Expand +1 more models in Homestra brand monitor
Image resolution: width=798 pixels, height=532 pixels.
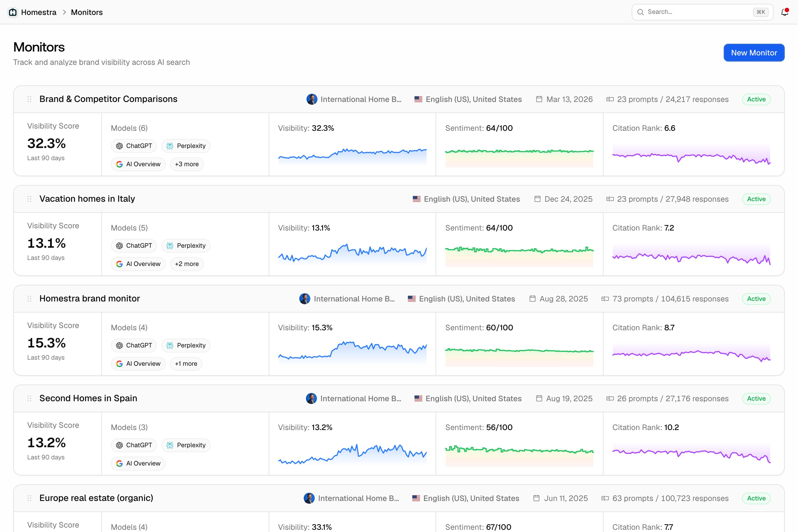(x=186, y=364)
